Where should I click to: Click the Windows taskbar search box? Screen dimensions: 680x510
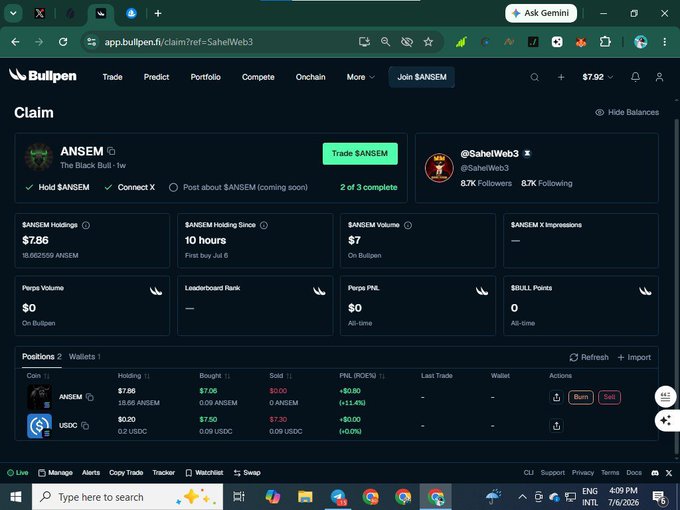[x=128, y=497]
